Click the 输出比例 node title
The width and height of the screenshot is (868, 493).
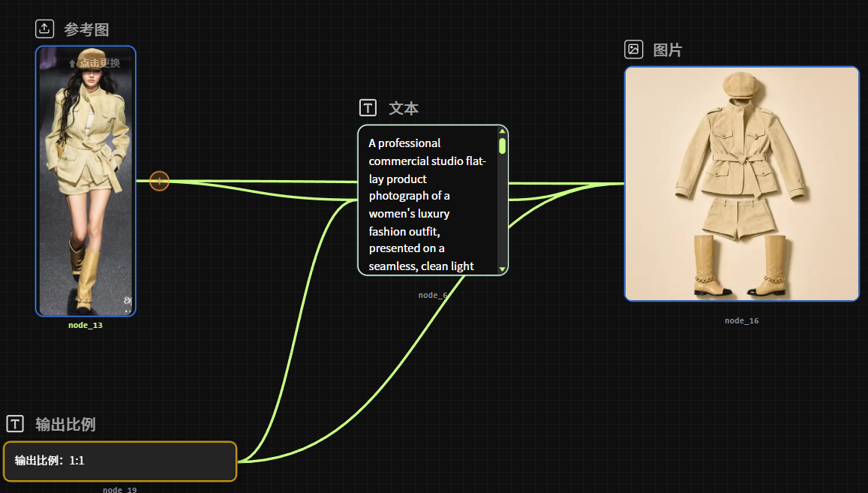coord(65,424)
